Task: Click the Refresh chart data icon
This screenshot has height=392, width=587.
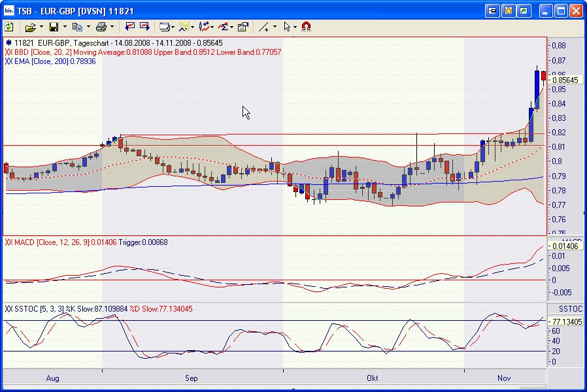Action: (8, 27)
